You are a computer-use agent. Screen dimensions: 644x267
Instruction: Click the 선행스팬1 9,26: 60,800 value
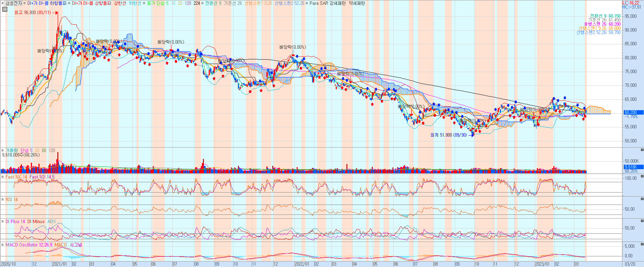[599, 28]
